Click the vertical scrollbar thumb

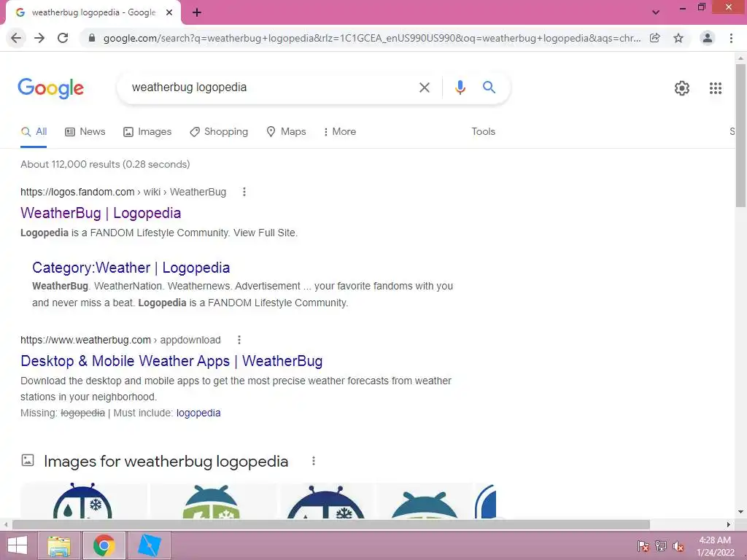[x=741, y=136]
